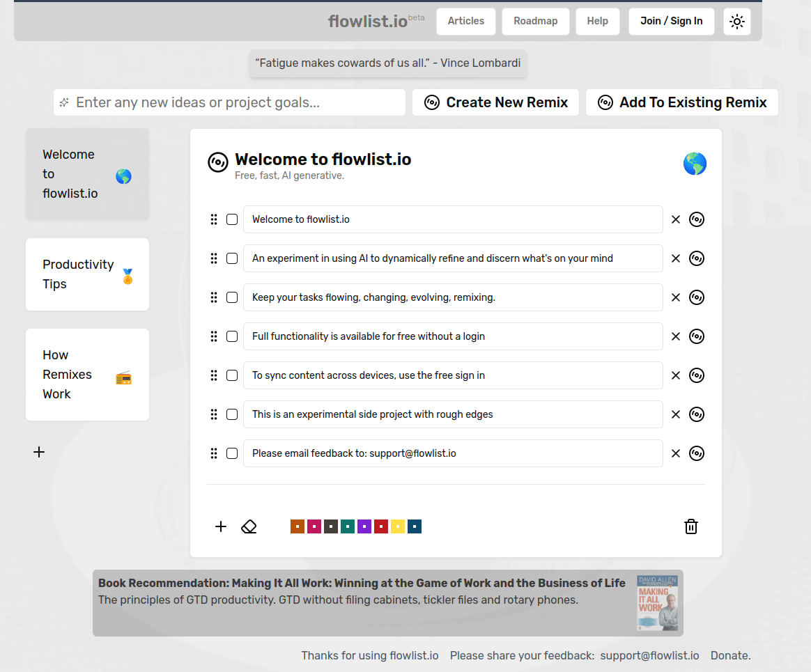This screenshot has height=672, width=811.
Task: Switch to the 'Productivity Tips' list
Action: tap(87, 274)
